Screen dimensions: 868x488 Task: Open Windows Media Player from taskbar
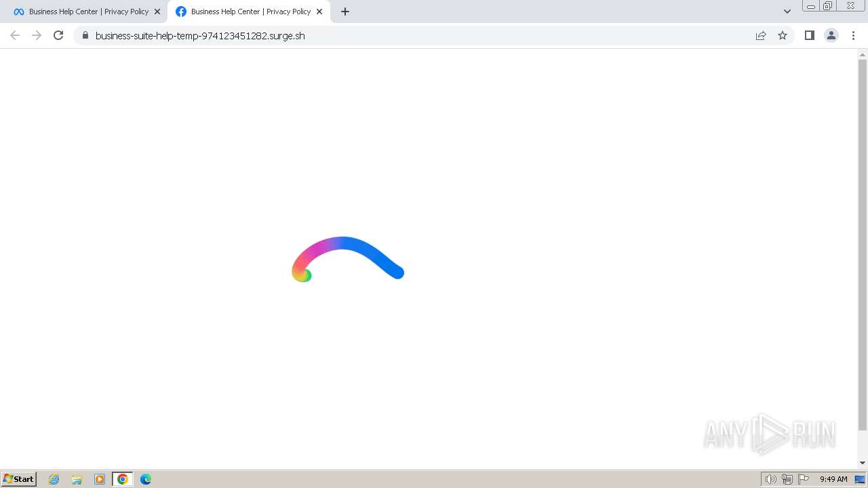tap(100, 479)
